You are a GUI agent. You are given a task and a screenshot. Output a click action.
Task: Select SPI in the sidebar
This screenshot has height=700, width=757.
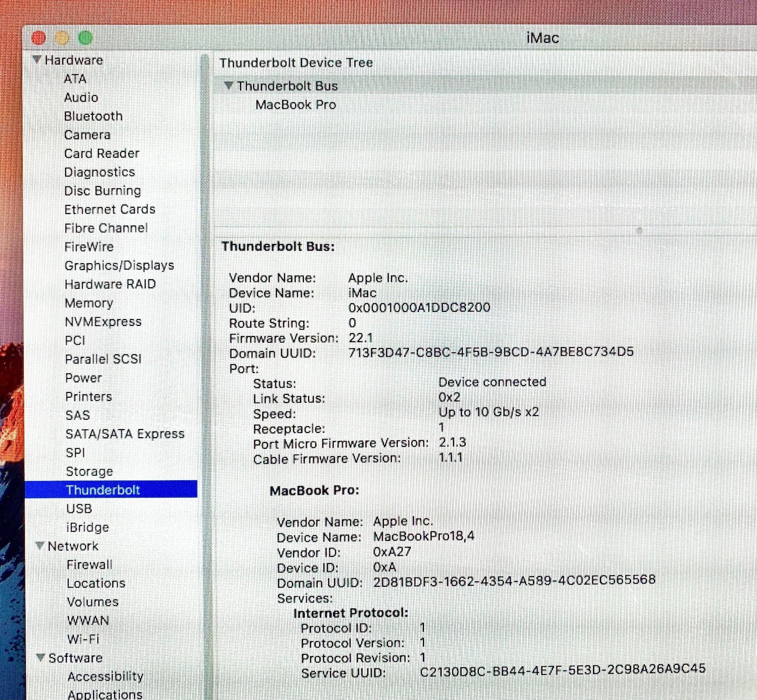click(76, 453)
